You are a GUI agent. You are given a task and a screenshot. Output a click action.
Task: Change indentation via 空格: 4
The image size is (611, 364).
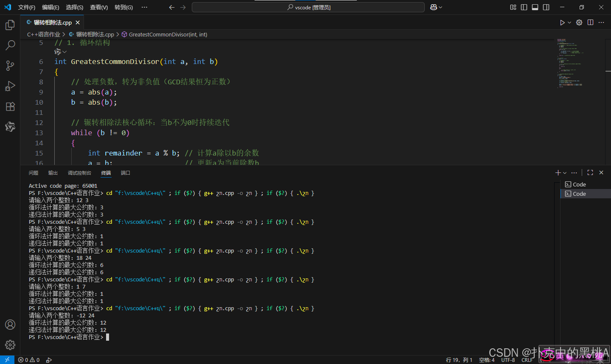coord(487,360)
